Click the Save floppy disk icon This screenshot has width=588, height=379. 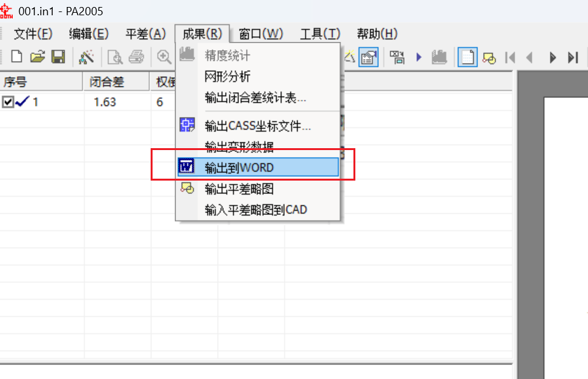point(58,57)
